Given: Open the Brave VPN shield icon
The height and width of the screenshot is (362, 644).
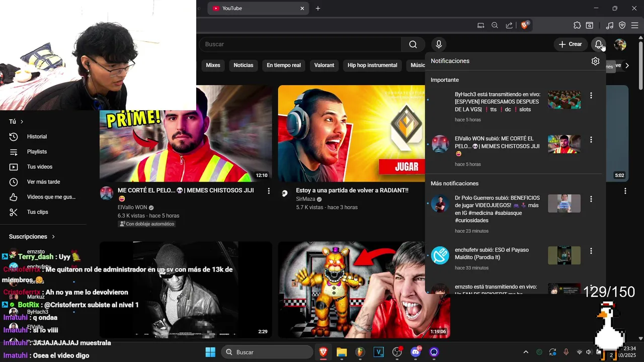Looking at the screenshot, I should click(x=622, y=25).
